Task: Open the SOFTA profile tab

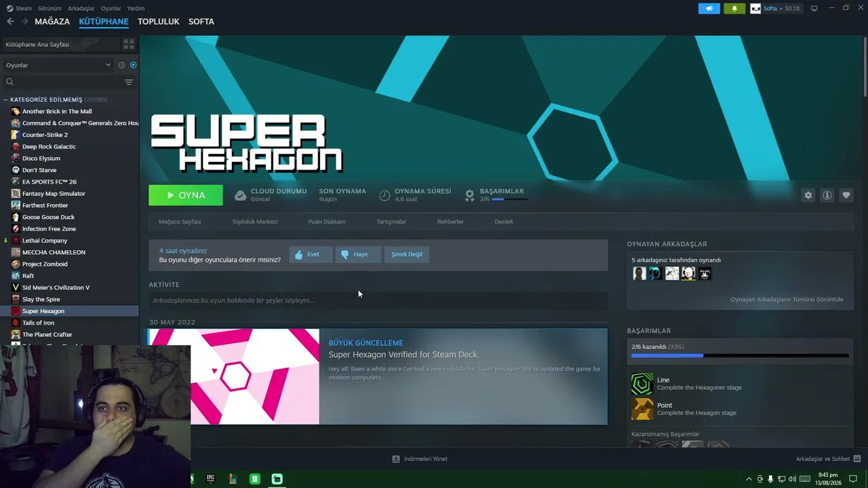Action: click(201, 22)
